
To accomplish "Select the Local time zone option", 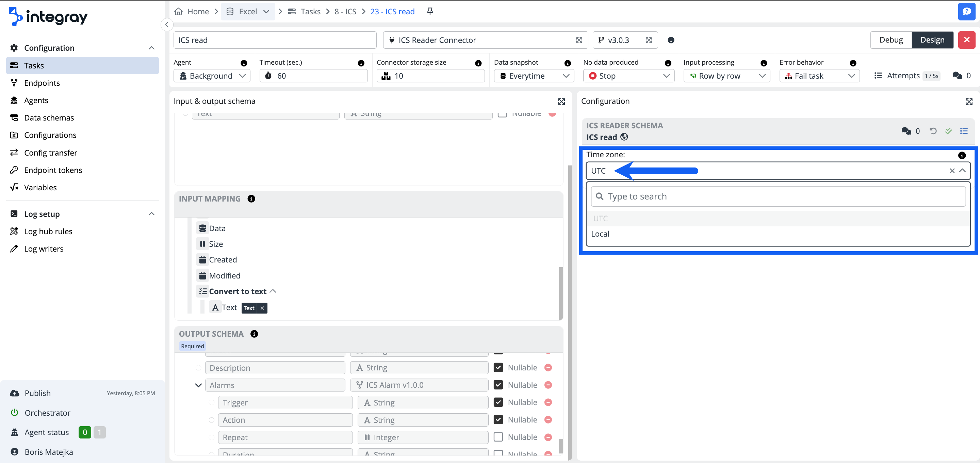I will point(600,234).
